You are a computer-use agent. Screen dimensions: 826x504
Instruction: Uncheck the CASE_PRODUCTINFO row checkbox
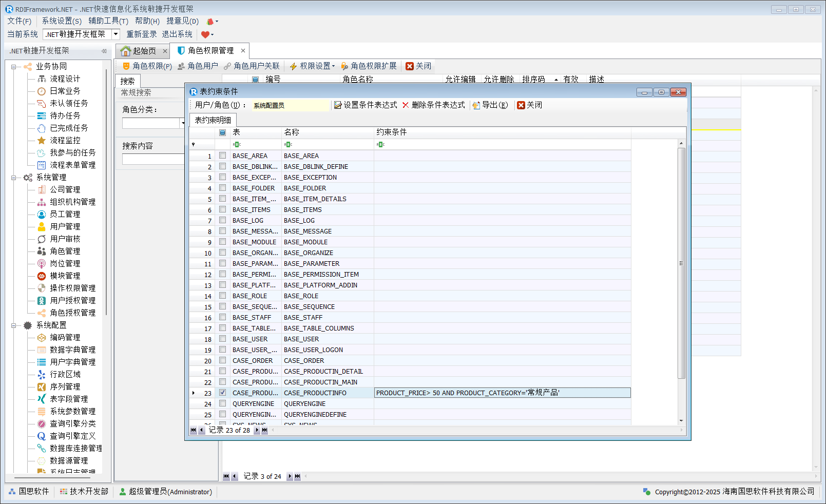coord(222,393)
